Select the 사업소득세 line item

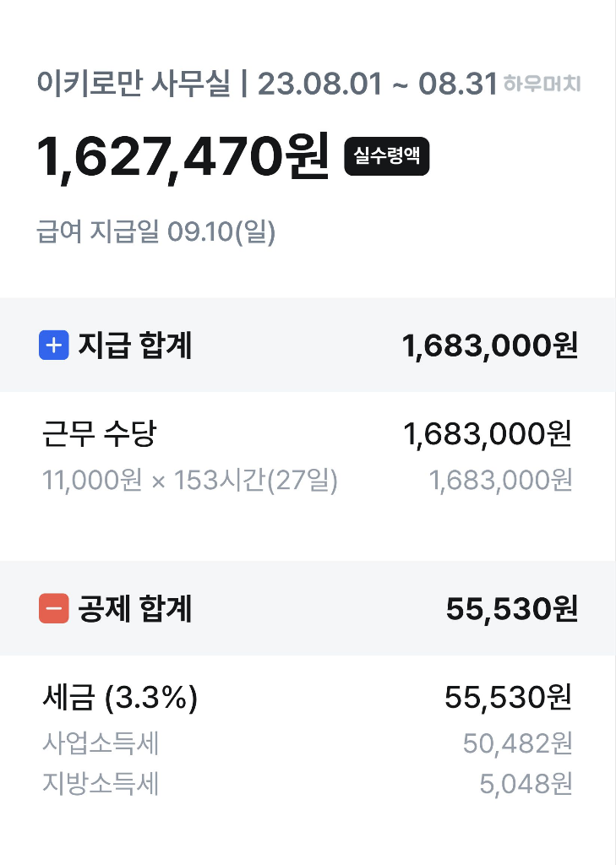[x=101, y=744]
